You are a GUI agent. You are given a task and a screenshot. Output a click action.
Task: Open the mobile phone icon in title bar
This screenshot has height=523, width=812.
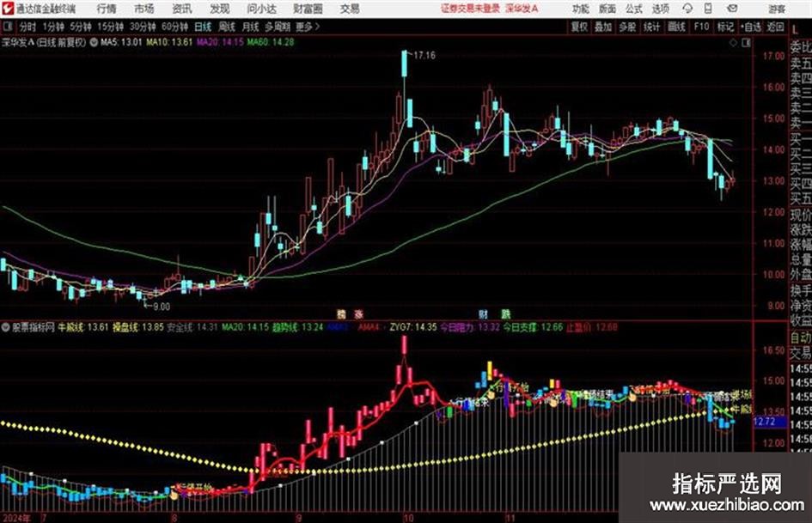[x=708, y=9]
